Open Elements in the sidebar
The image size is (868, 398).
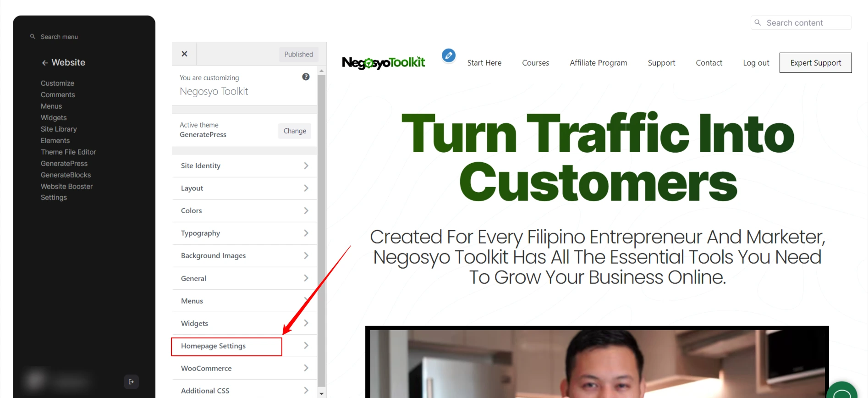tap(55, 140)
